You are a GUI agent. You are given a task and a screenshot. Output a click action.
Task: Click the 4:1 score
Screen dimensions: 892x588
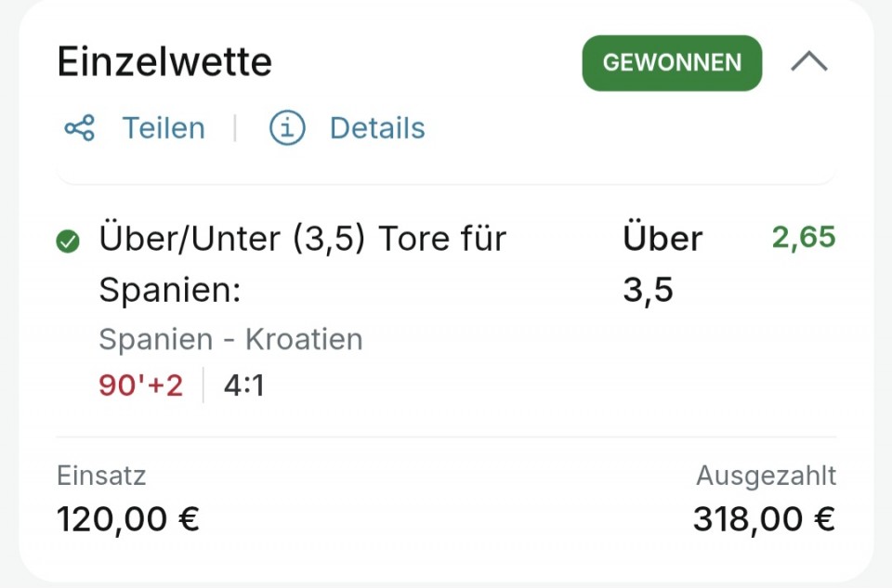244,385
